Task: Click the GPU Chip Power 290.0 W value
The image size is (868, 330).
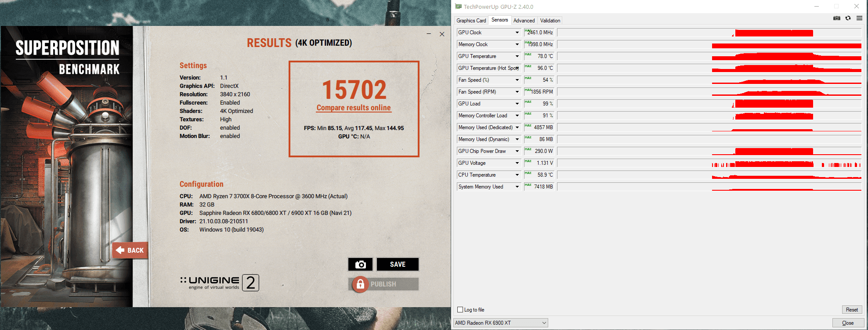Action: (539, 151)
